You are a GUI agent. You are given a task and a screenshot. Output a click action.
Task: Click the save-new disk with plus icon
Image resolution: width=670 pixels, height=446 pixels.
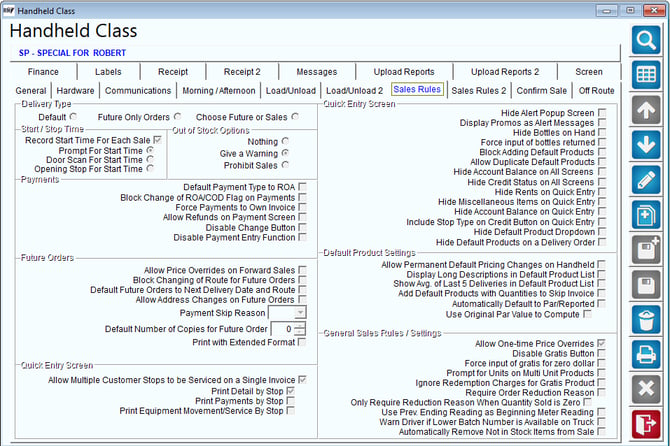tap(646, 250)
